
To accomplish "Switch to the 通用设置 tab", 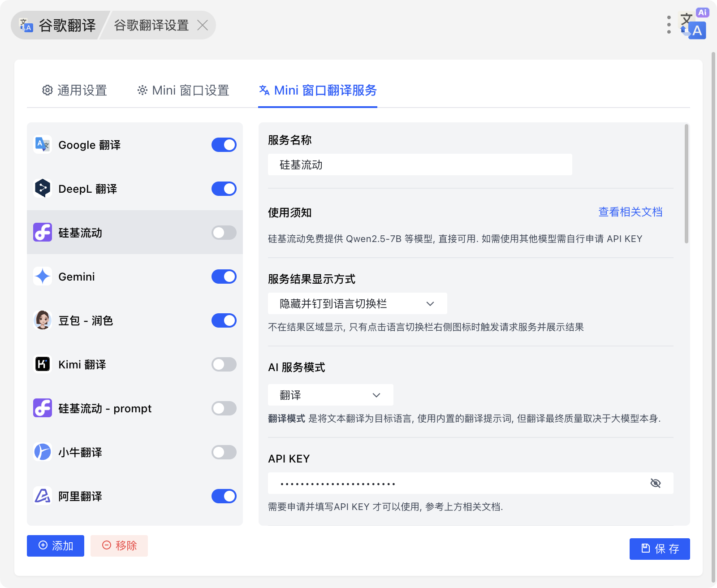I will click(x=75, y=91).
